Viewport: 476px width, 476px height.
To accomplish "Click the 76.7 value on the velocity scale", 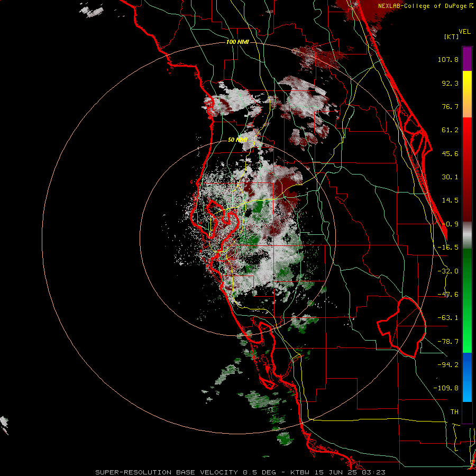I will pyautogui.click(x=450, y=106).
